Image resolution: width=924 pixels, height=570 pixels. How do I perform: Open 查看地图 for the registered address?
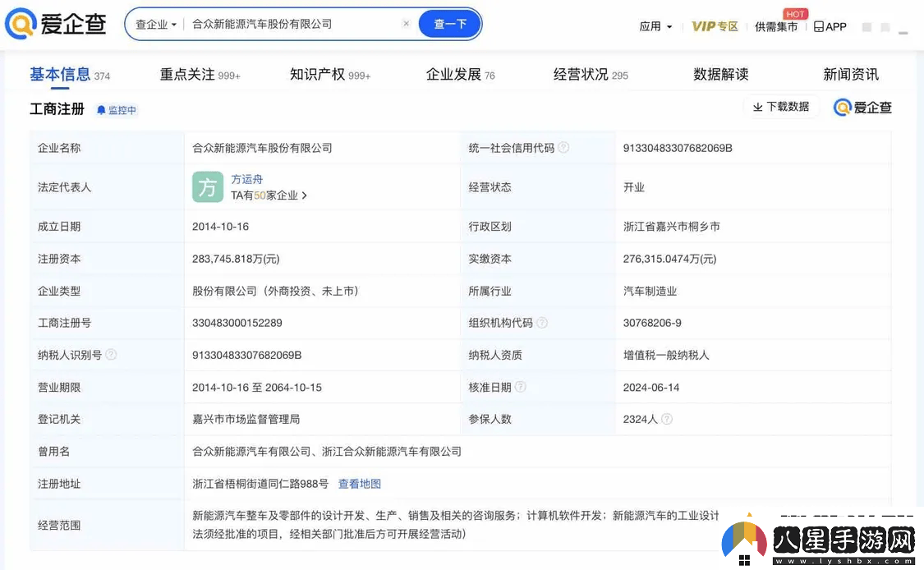(x=359, y=483)
